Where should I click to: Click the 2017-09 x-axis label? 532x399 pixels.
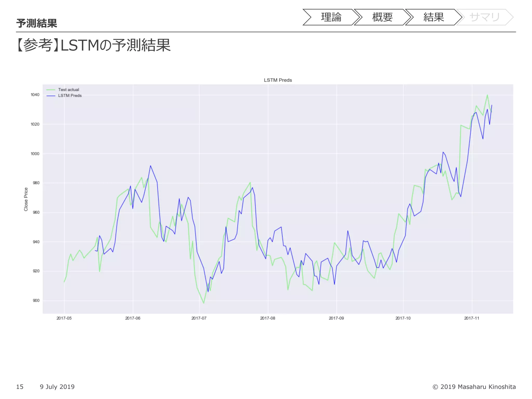[x=336, y=318]
